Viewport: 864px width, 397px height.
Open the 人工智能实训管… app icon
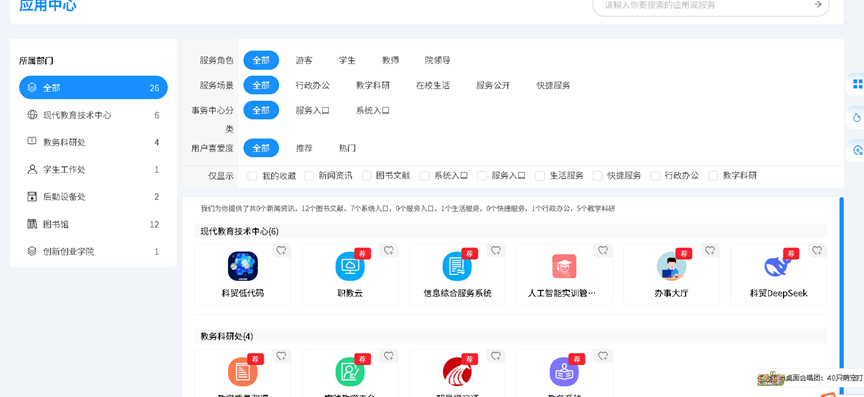(564, 266)
